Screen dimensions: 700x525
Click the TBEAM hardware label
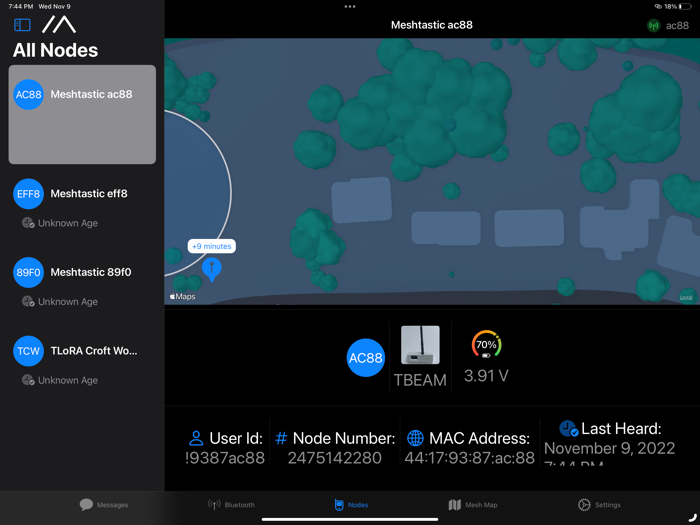(420, 380)
